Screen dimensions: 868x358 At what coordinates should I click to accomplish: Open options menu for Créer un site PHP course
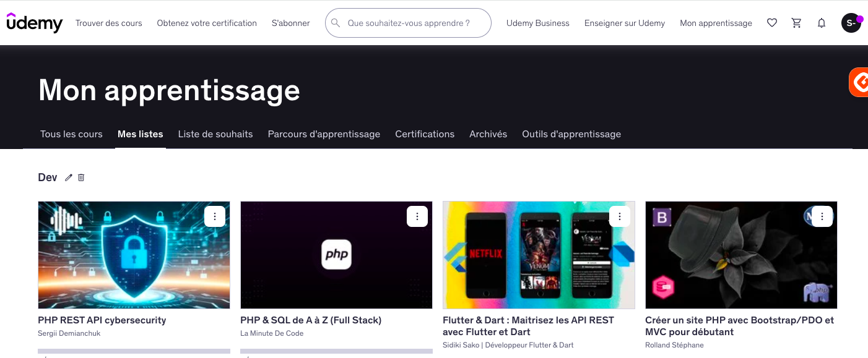[x=822, y=216]
